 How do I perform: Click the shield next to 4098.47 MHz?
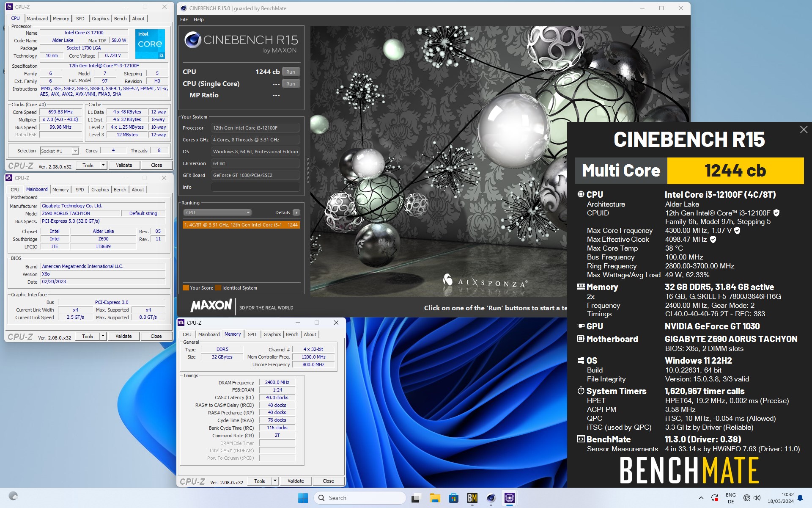click(x=713, y=239)
